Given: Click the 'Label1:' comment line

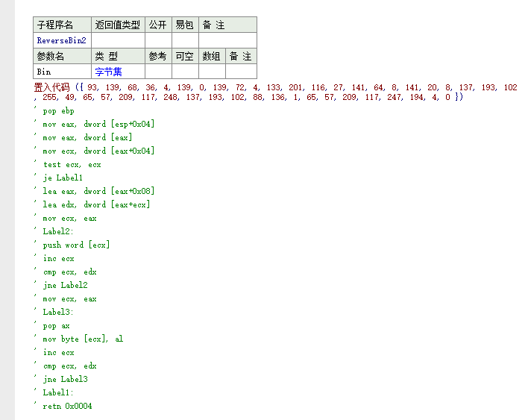Looking at the screenshot, I should [x=58, y=392].
